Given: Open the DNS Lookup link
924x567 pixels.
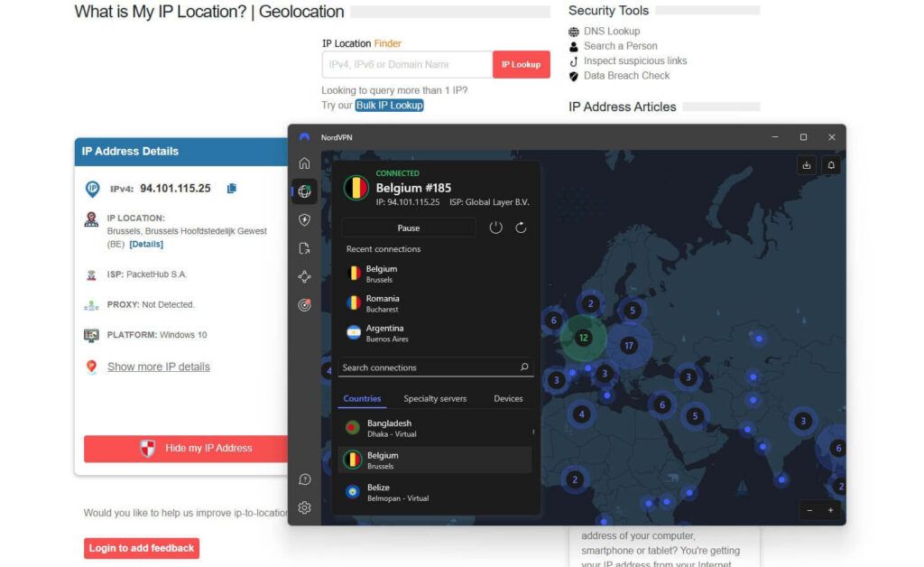Looking at the screenshot, I should point(612,32).
